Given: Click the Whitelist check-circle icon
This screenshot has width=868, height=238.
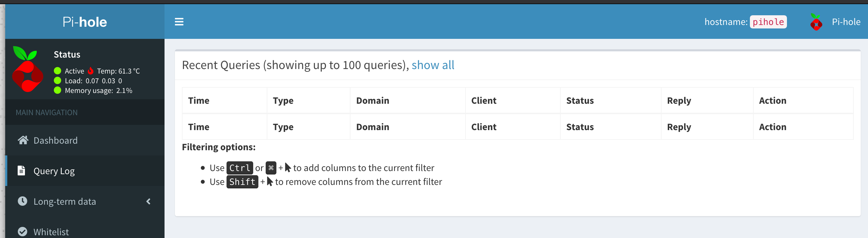Looking at the screenshot, I should tap(23, 232).
